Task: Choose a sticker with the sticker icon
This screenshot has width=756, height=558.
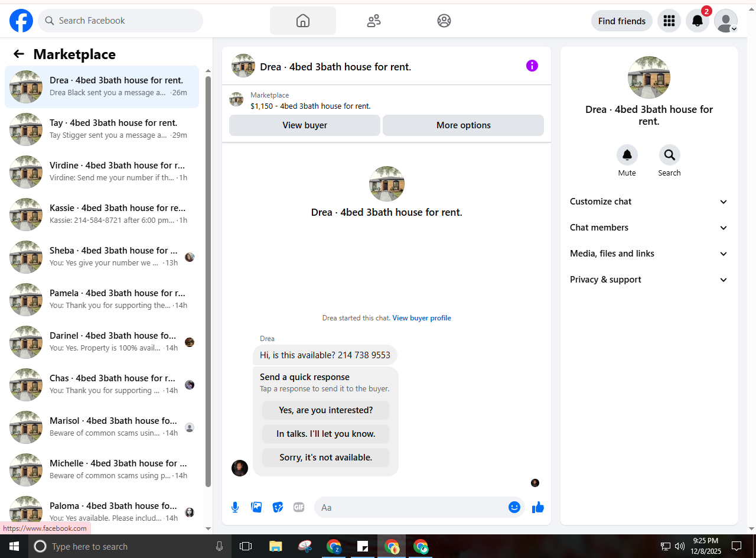Action: [278, 507]
